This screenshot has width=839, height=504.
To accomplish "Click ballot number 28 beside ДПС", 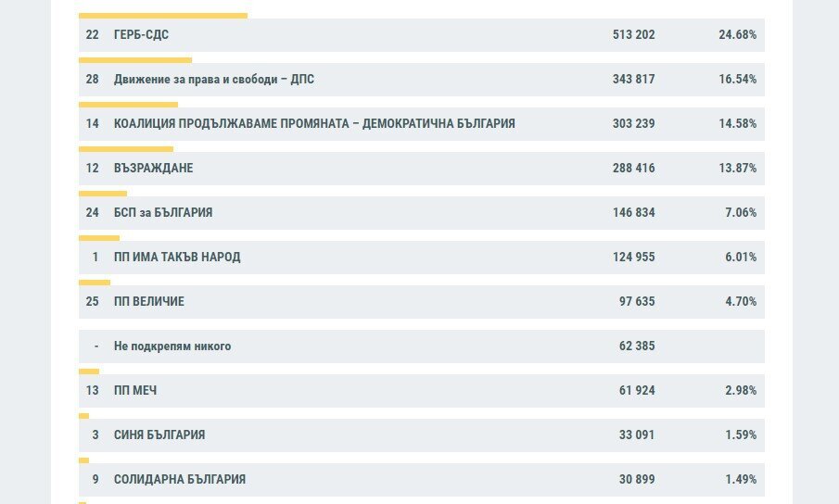I will [x=92, y=79].
